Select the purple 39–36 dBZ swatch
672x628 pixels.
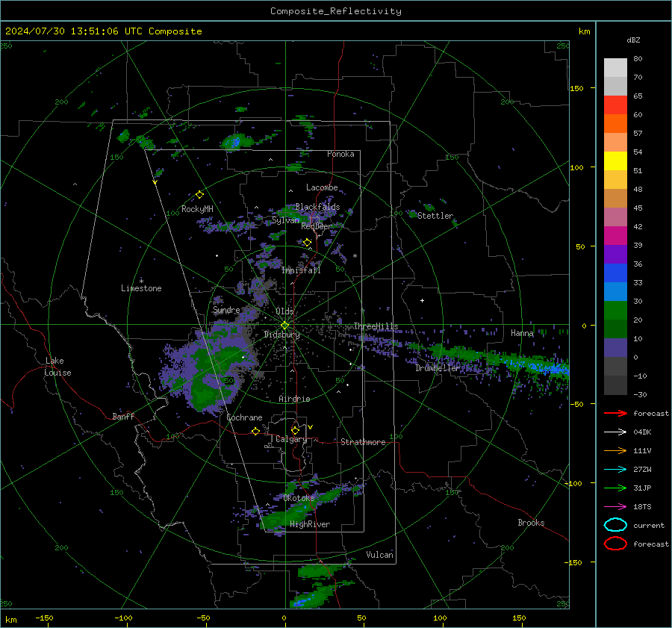(615, 254)
